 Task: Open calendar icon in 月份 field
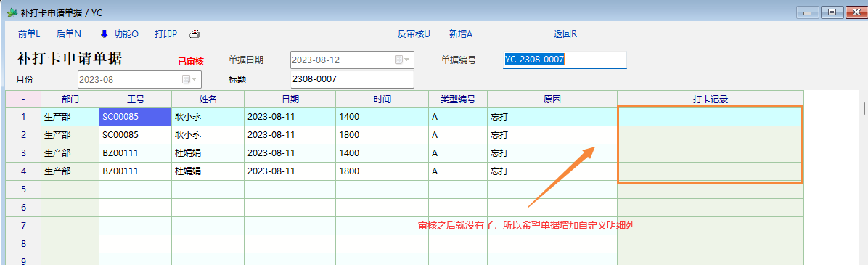(186, 80)
